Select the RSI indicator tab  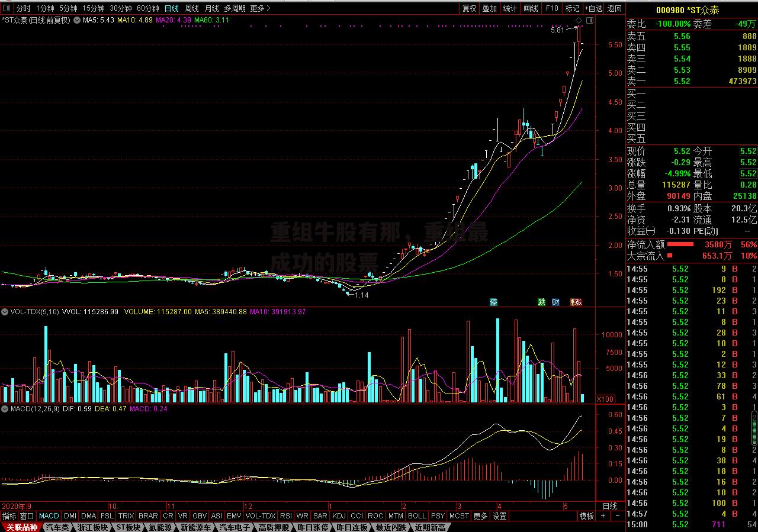point(286,516)
